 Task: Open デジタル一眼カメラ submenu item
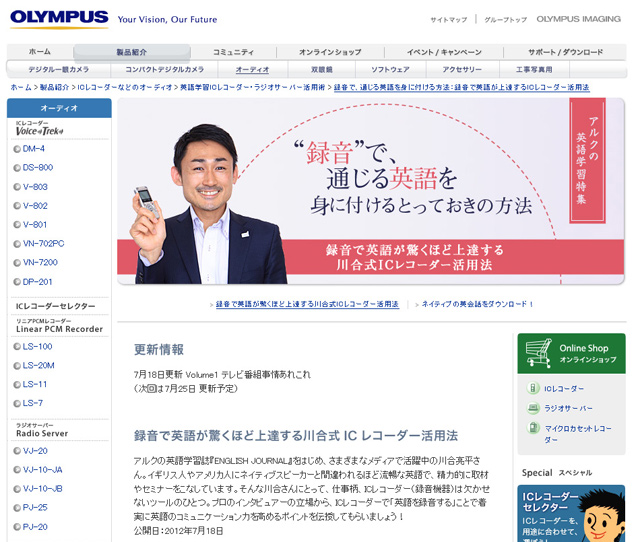(59, 69)
